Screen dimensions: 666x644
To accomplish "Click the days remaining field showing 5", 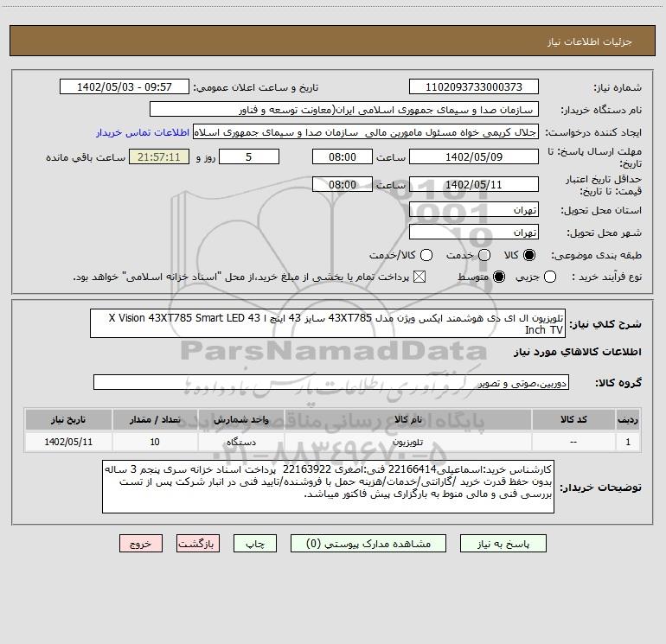I will pyautogui.click(x=249, y=156).
